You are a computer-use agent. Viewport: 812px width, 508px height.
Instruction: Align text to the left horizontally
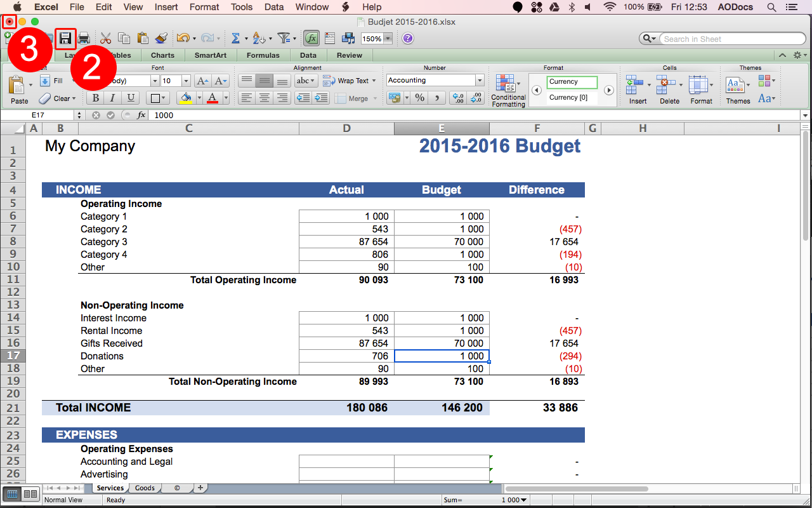[246, 98]
